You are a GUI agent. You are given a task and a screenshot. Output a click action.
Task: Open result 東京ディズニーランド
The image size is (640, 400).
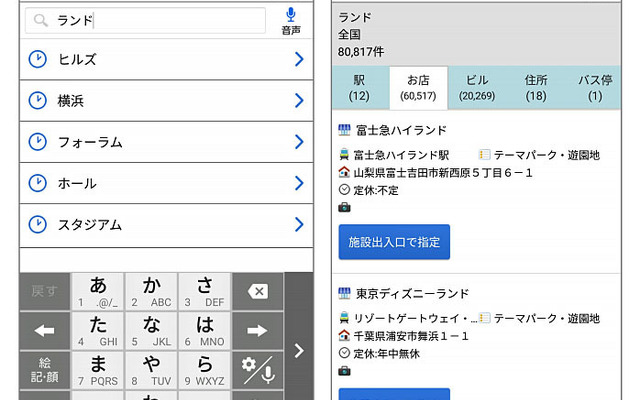coord(412,294)
